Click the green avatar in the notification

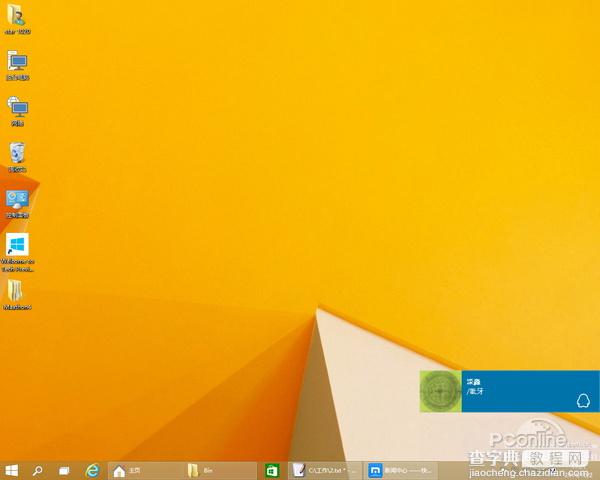[x=440, y=391]
